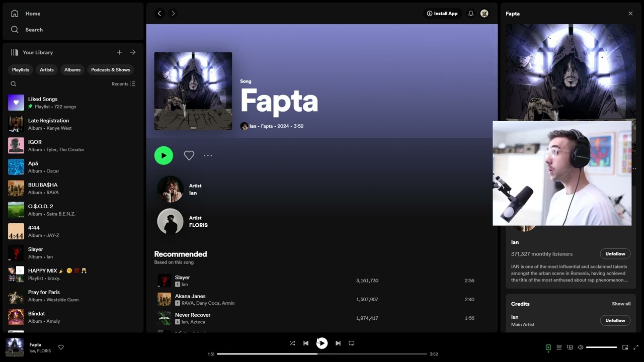Toggle the Now Playing view

548,347
